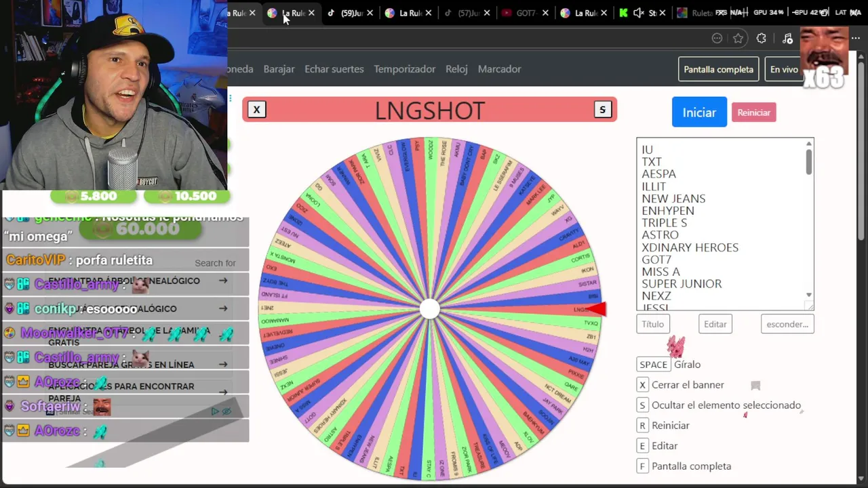868x488 pixels.
Task: Click the Kick favicon tab
Action: (x=623, y=13)
